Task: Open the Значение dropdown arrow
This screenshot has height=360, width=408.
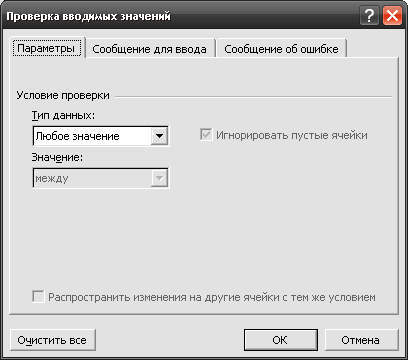Action: [x=159, y=178]
